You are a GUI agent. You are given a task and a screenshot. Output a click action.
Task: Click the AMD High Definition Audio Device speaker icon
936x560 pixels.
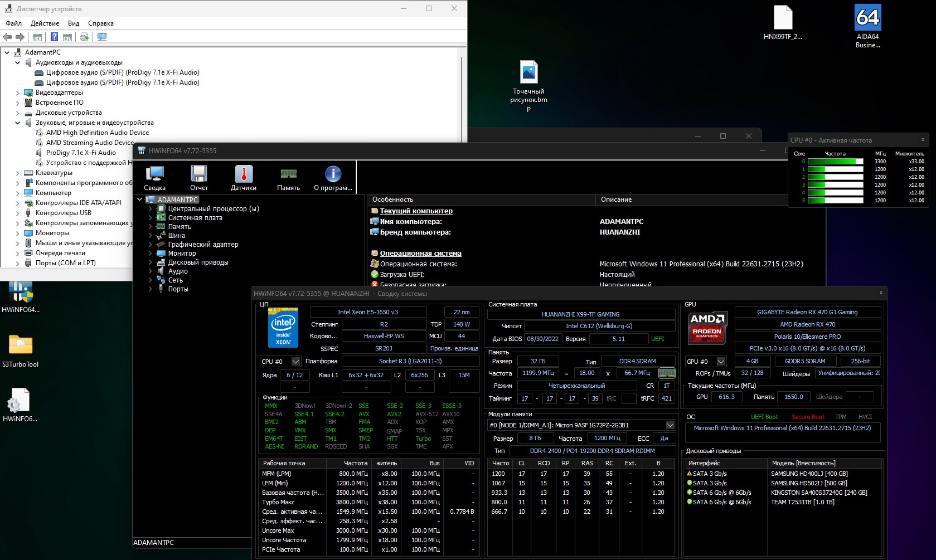pos(40,133)
